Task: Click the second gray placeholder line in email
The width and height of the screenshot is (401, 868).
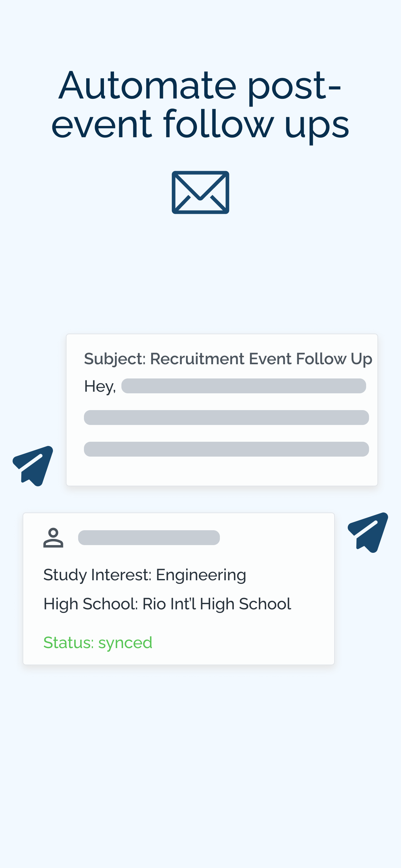Action: coord(226,418)
